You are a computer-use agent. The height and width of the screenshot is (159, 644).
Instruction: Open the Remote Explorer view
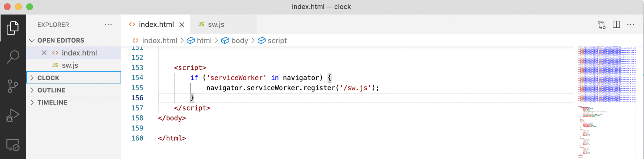[13, 145]
